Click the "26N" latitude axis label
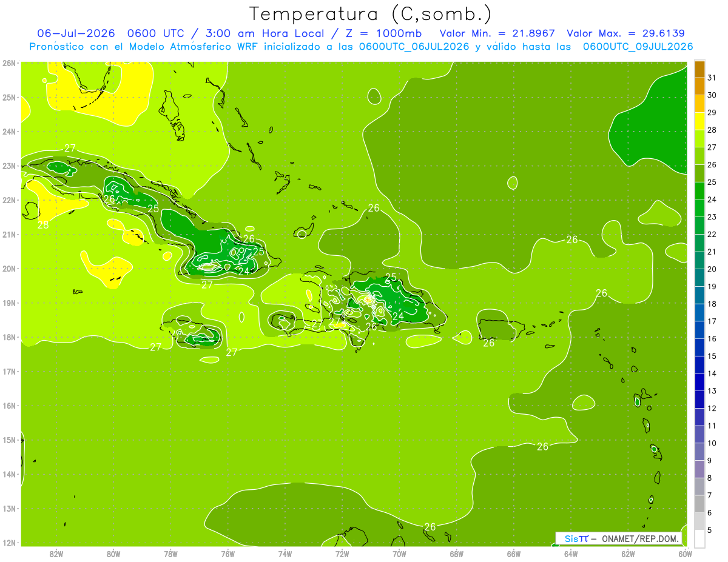This screenshot has width=728, height=562. coord(8,62)
